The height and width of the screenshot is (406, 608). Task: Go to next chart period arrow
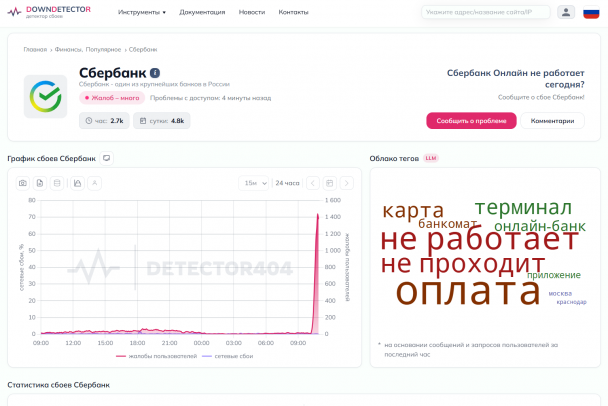point(346,183)
